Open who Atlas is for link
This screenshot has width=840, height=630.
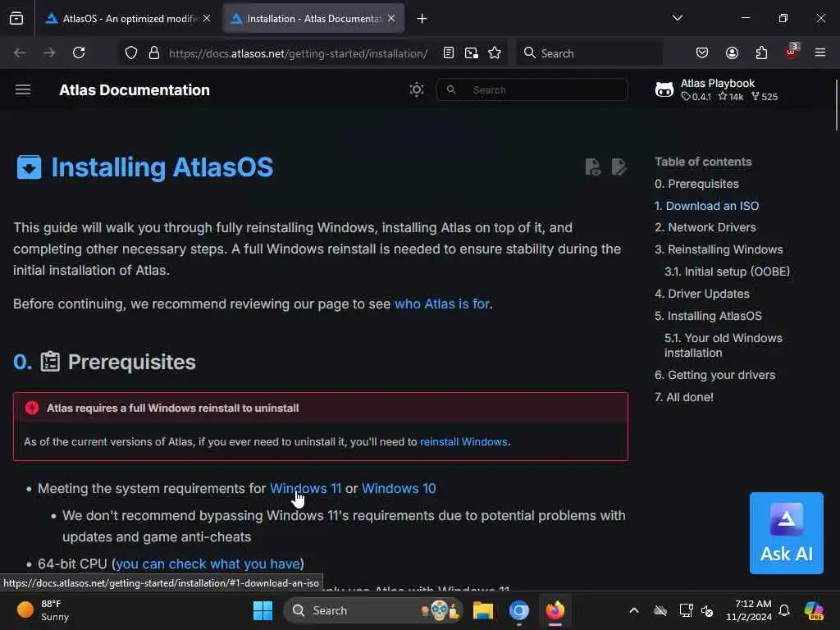coord(442,304)
